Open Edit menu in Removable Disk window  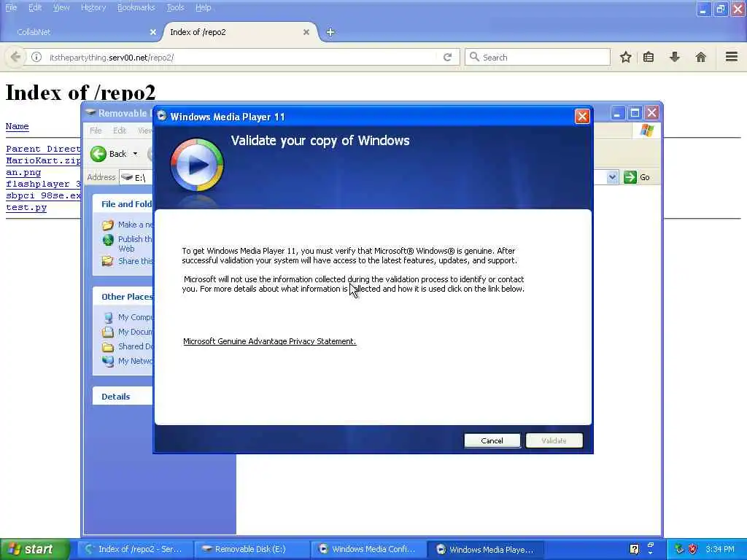point(120,131)
